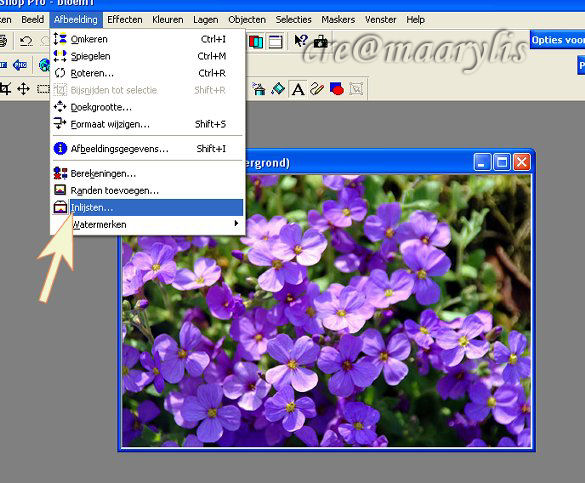Maximize the flower image window

pos(501,162)
